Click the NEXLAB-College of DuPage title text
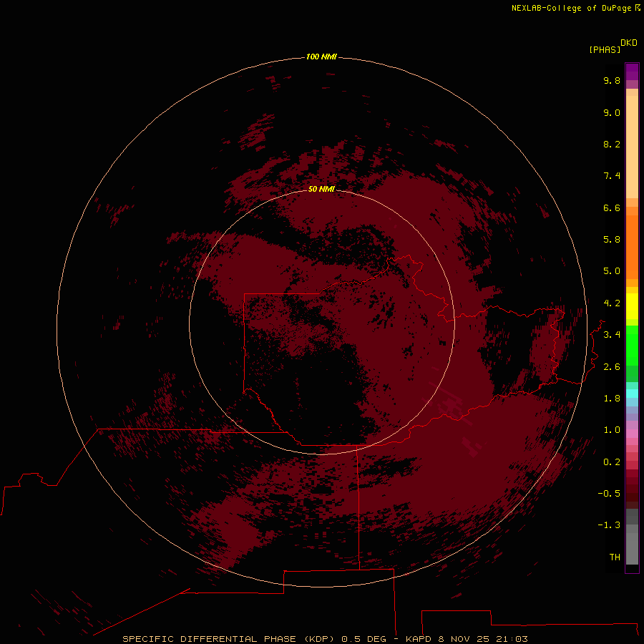644x644 pixels. [571, 8]
